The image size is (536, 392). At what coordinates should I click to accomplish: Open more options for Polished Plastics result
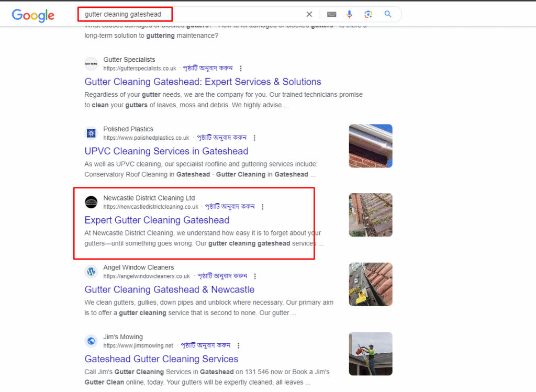pyautogui.click(x=254, y=138)
